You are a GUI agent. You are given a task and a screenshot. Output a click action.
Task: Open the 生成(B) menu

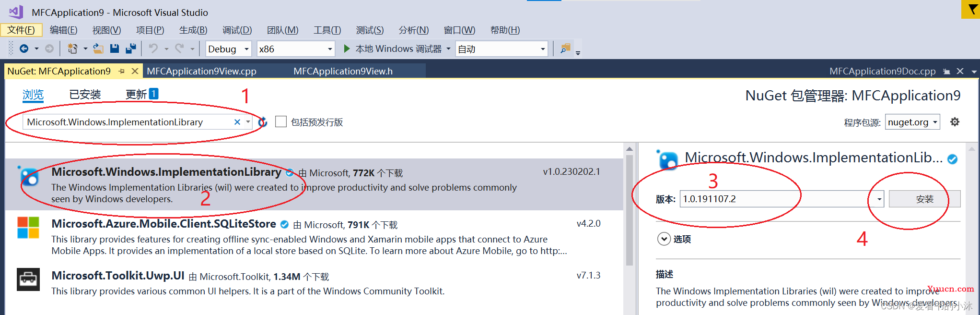(193, 30)
